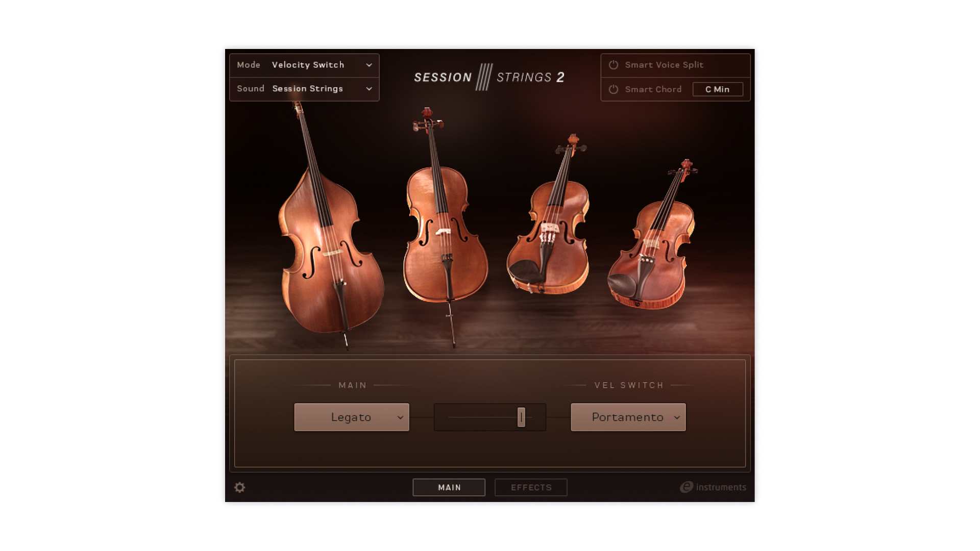Screen dimensions: 980x551
Task: Click the e-instruments logo
Action: pos(713,487)
